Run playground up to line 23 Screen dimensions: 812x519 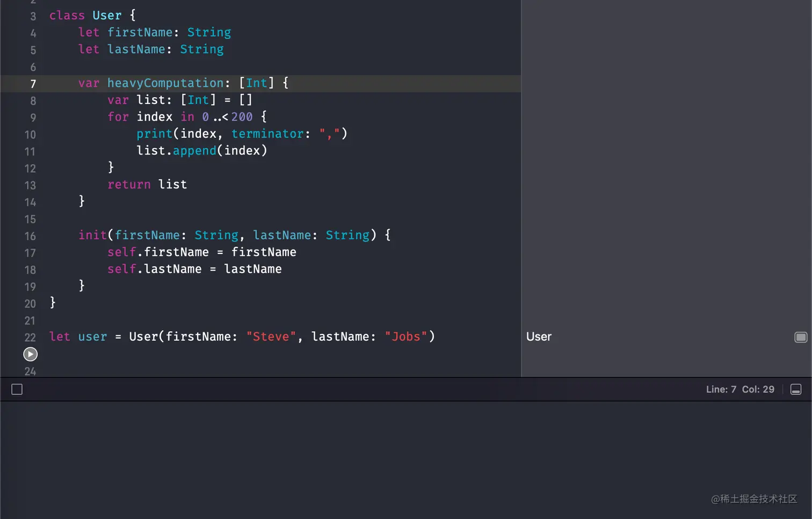[31, 354]
